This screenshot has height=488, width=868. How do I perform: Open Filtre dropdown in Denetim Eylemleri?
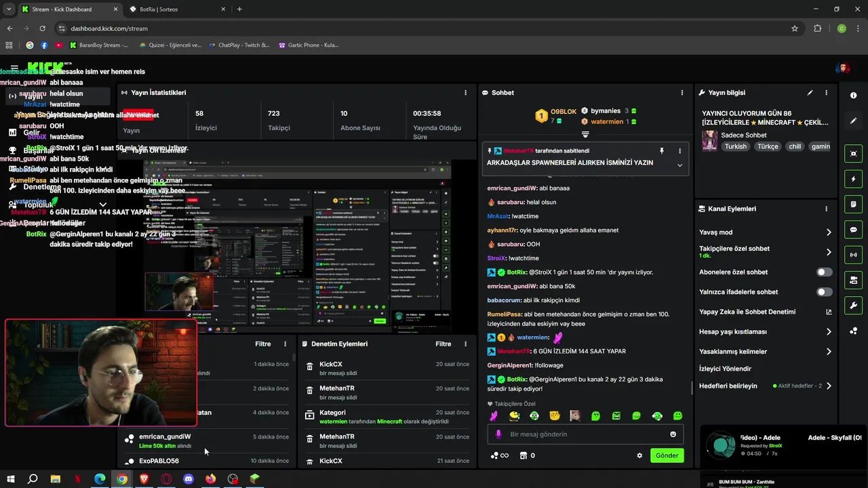pyautogui.click(x=443, y=344)
